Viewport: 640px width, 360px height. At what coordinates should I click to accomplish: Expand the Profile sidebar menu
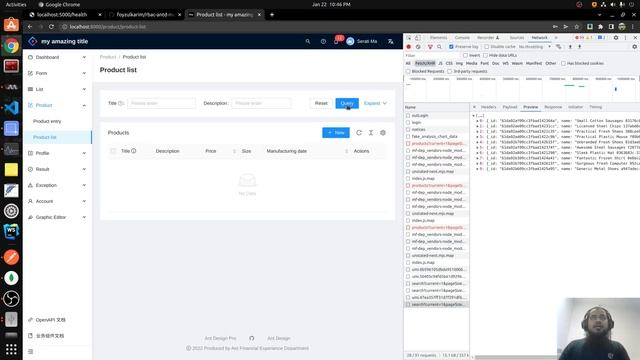[x=57, y=153]
